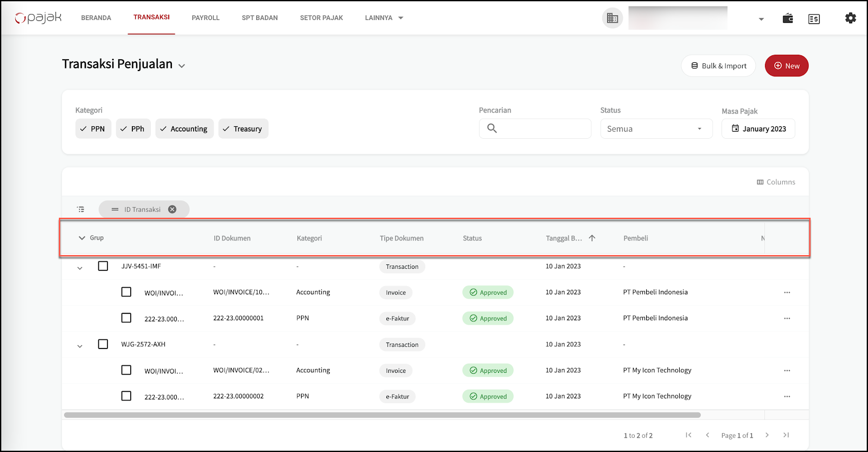Click the Transaction tag in JJV-5451-IMF row
The width and height of the screenshot is (868, 452).
[402, 267]
